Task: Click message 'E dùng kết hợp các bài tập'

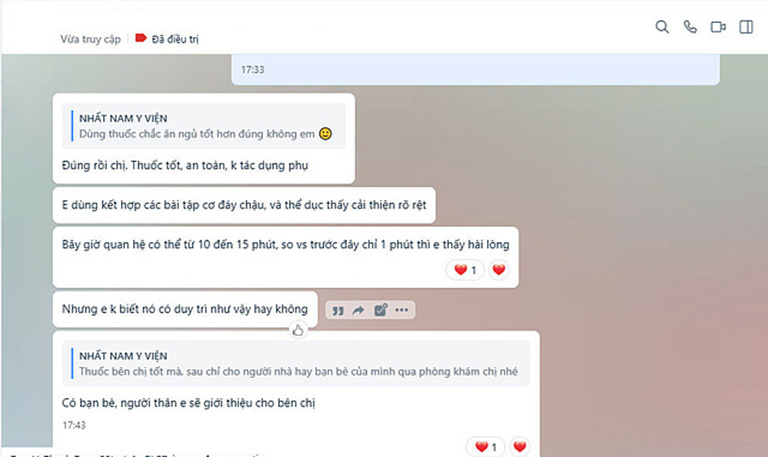Action: (x=244, y=205)
